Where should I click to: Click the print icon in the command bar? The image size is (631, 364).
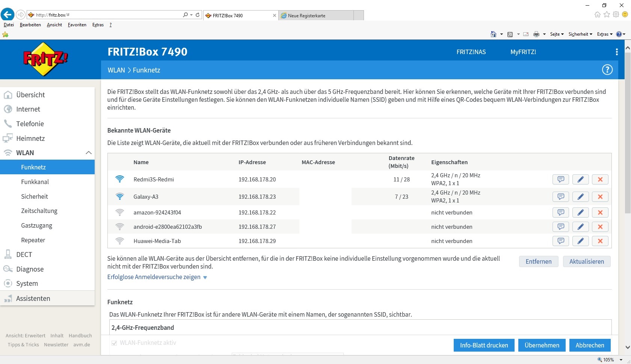pyautogui.click(x=536, y=34)
